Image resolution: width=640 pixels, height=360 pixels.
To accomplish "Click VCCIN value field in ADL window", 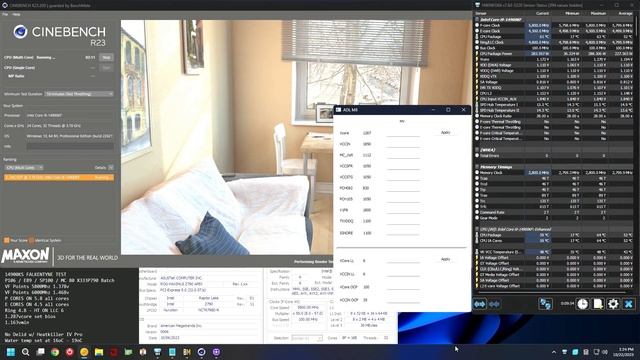I will pos(403,144).
